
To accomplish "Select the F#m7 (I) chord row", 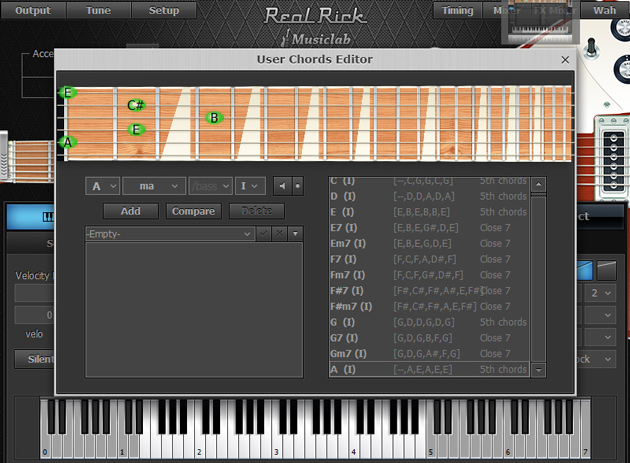I will pyautogui.click(x=429, y=306).
